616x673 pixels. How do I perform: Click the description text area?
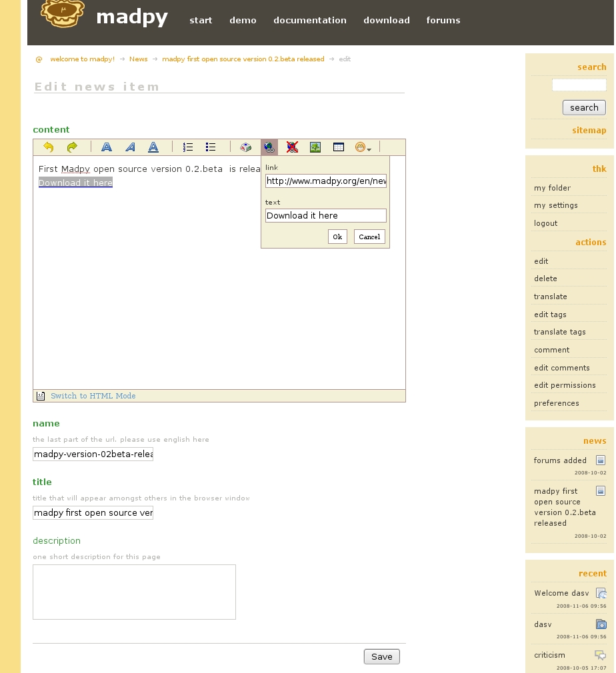tap(135, 592)
